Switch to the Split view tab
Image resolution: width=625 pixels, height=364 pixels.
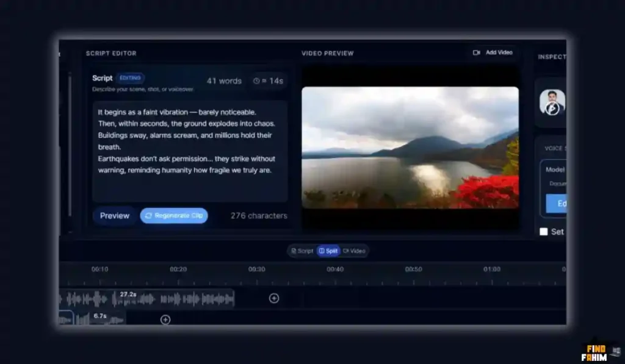click(x=328, y=251)
